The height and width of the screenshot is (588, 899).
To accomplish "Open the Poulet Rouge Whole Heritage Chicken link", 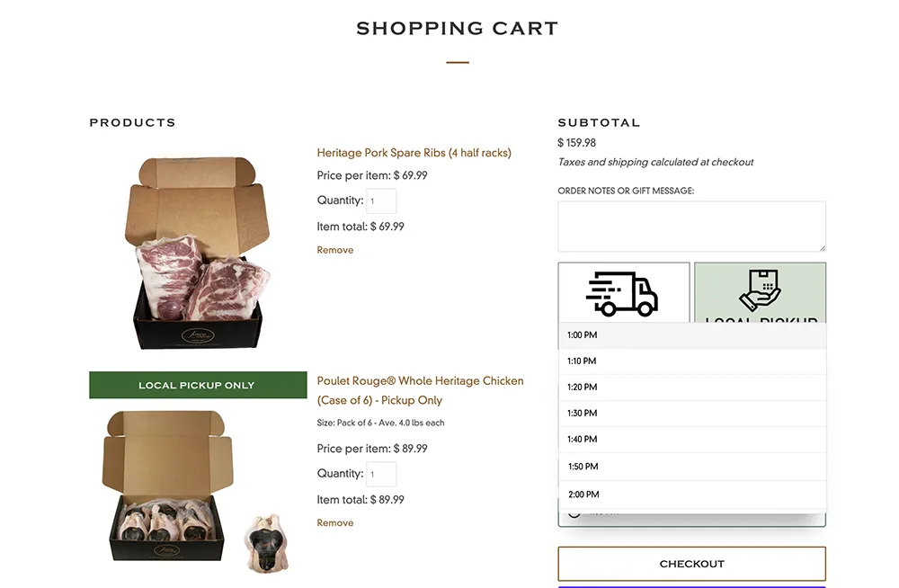I will point(419,390).
